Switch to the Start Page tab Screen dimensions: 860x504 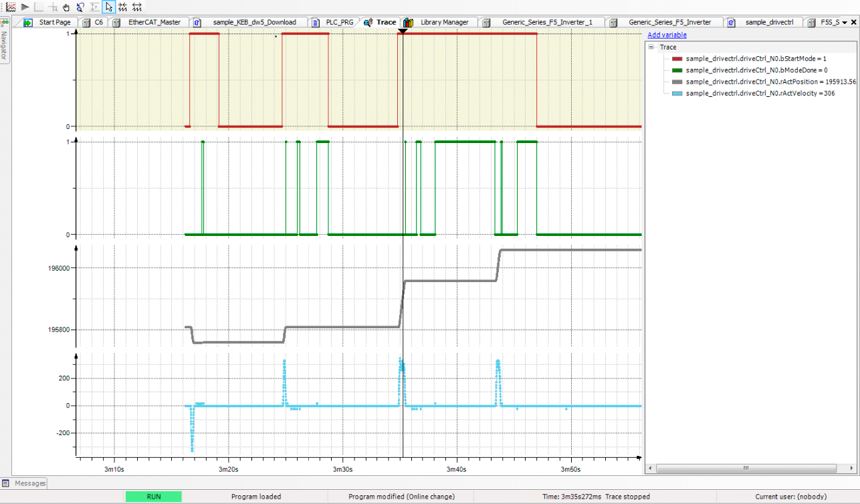pyautogui.click(x=55, y=22)
